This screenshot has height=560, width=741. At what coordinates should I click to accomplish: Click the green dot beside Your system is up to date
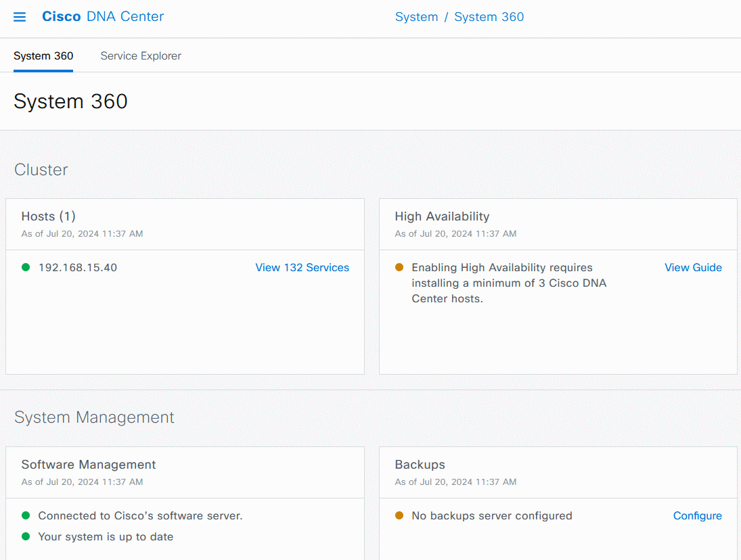click(26, 536)
